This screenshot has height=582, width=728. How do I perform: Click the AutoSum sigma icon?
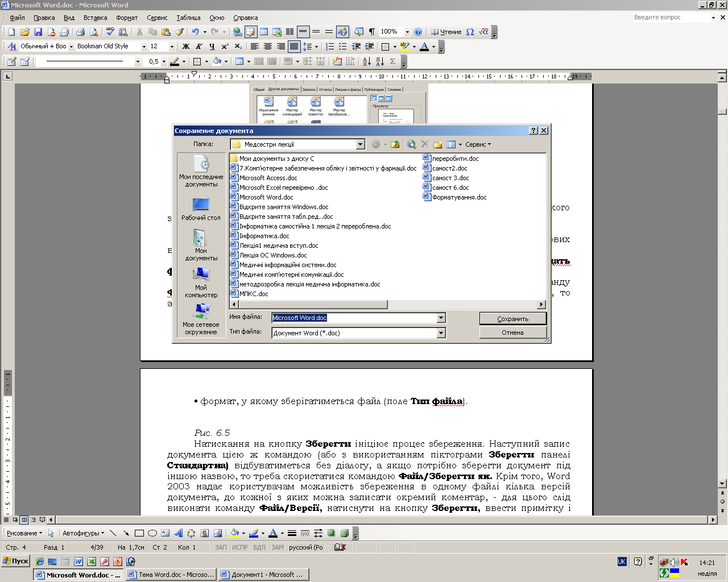(393, 61)
